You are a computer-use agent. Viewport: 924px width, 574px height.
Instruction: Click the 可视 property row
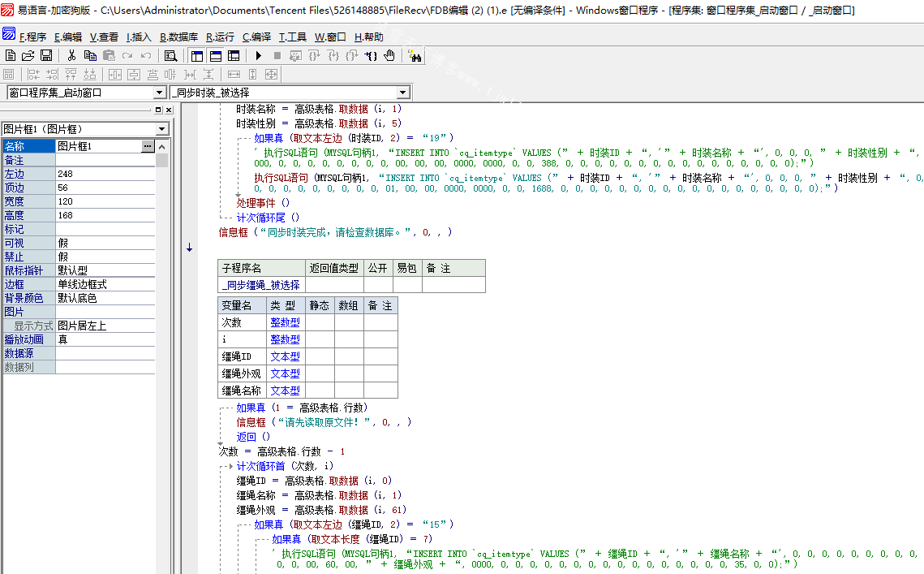pyautogui.click(x=79, y=243)
